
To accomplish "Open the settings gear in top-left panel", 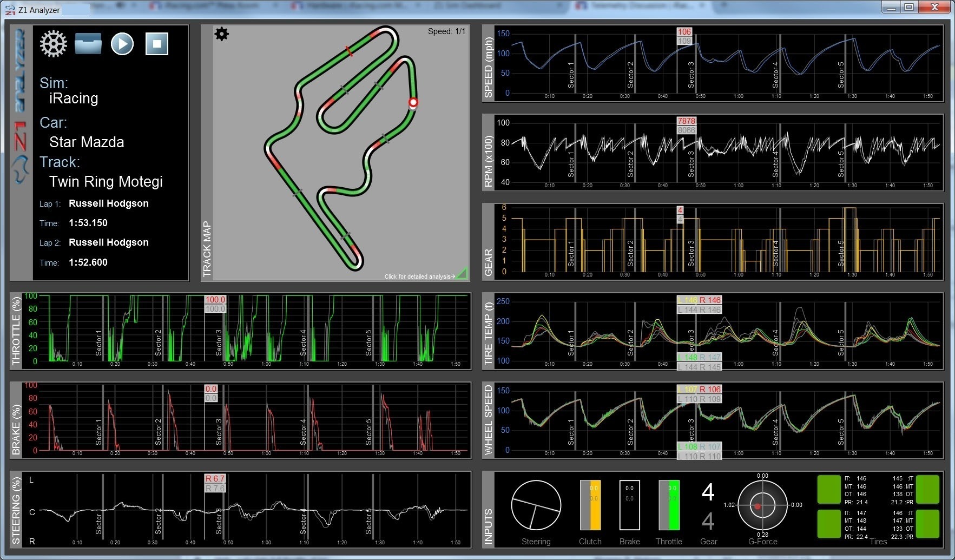I will (x=53, y=44).
